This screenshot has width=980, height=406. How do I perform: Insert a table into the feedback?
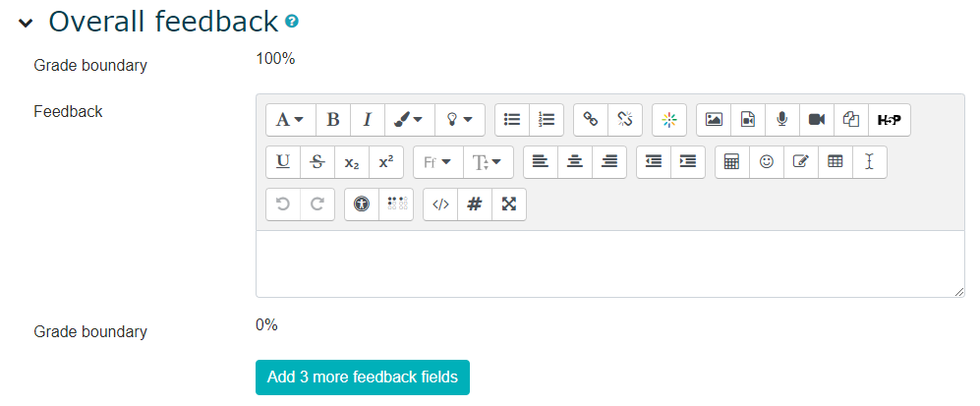coord(835,162)
